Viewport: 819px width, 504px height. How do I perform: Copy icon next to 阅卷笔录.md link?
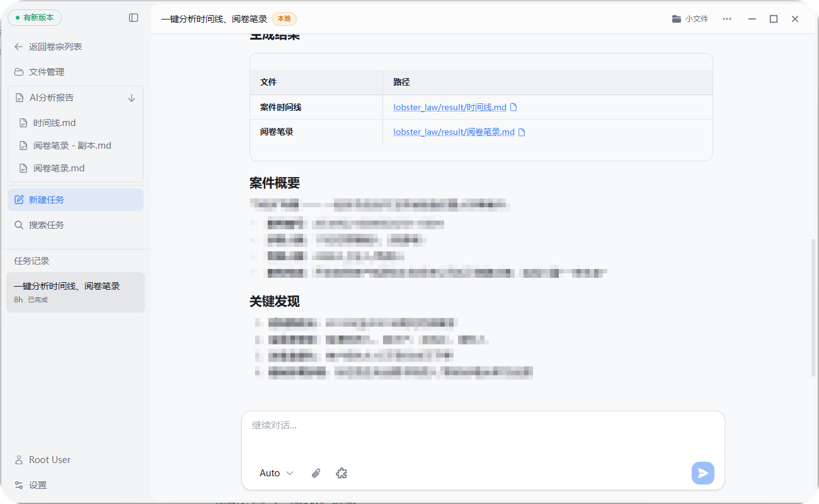click(x=522, y=132)
